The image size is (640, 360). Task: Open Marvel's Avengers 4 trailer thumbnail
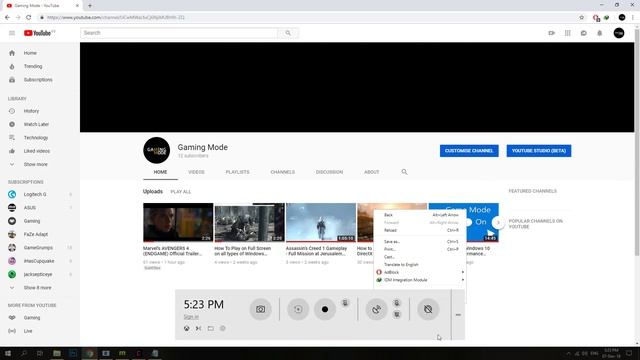tap(178, 222)
